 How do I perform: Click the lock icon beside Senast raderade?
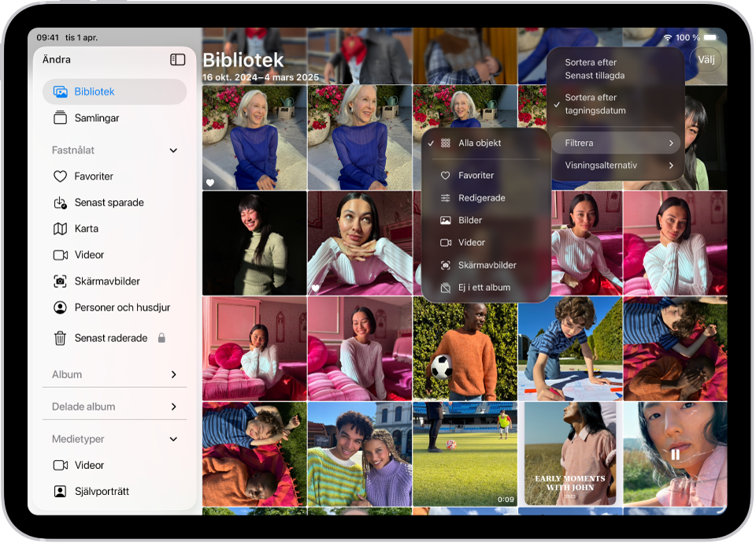161,338
